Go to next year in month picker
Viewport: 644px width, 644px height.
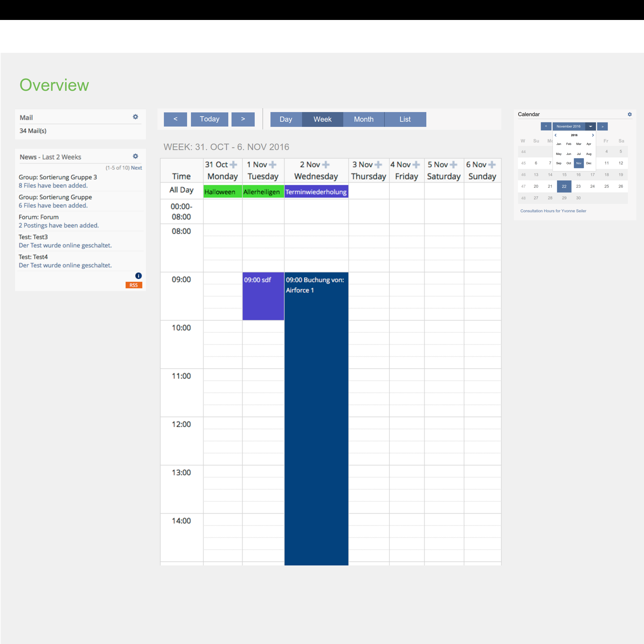tap(593, 135)
